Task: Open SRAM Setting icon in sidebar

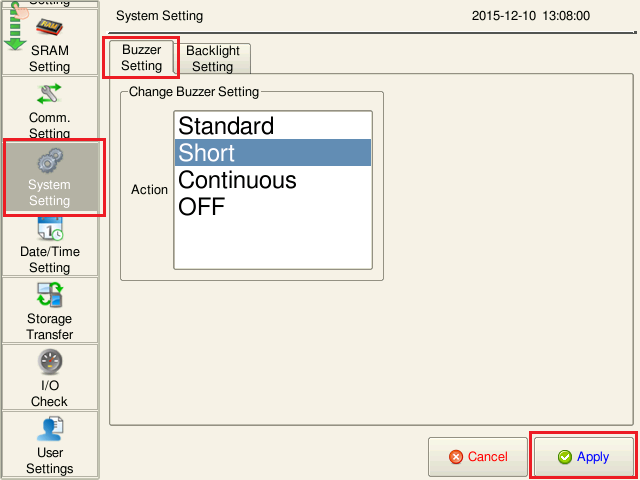Action: (x=49, y=27)
